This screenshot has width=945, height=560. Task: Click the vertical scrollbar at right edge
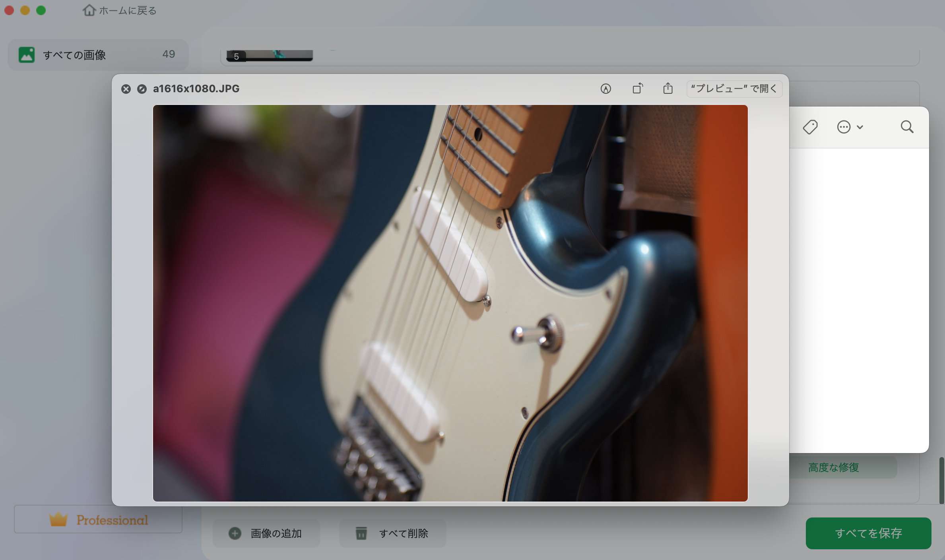(941, 480)
